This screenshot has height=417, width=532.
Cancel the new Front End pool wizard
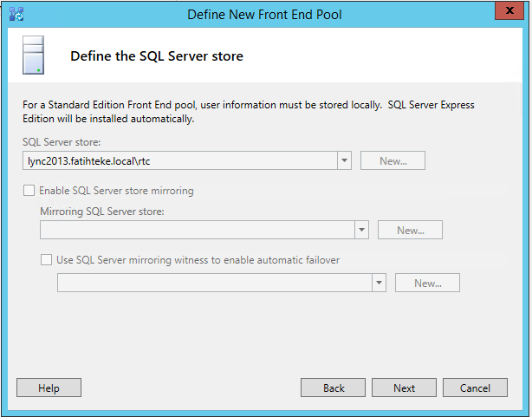pyautogui.click(x=475, y=388)
